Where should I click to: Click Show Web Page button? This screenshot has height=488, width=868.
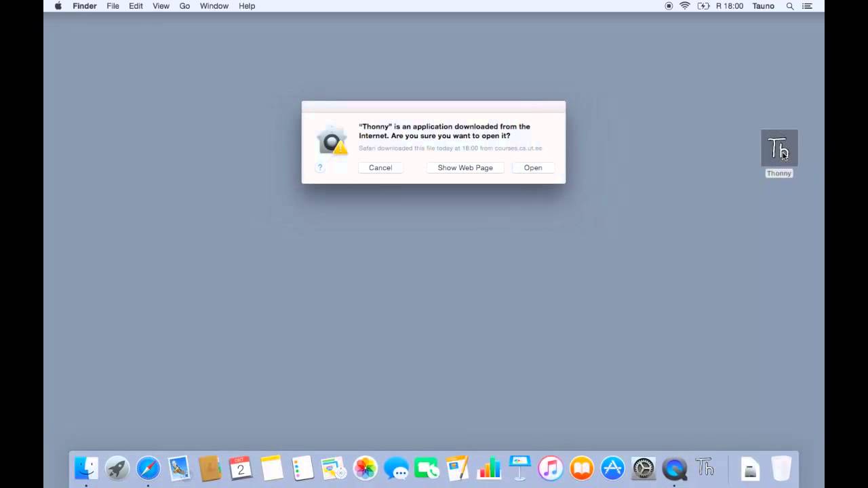(465, 167)
